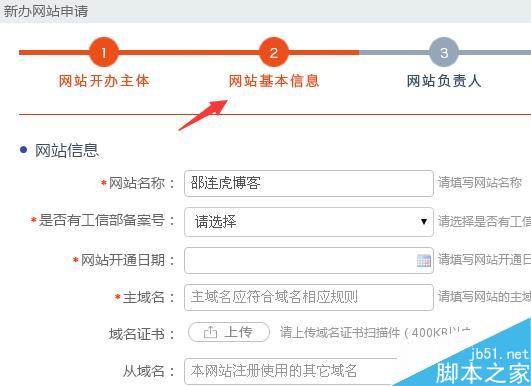Click the 网站名称 input containing 邵连虎博客
Screen dimensions: 531x386
pyautogui.click(x=309, y=184)
